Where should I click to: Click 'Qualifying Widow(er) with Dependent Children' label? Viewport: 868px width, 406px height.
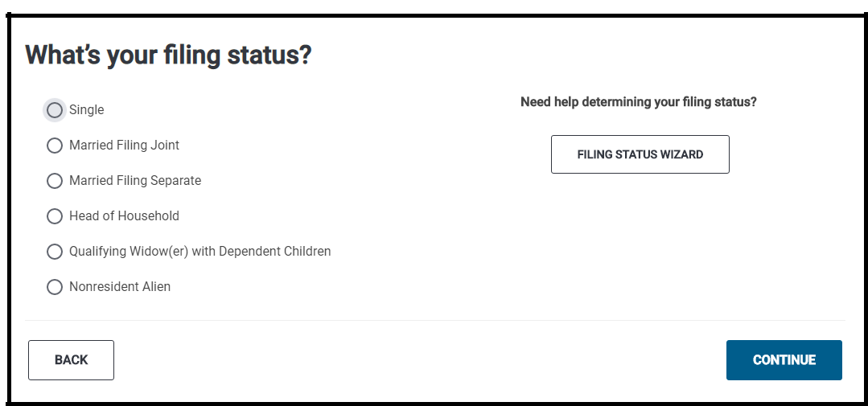(200, 252)
